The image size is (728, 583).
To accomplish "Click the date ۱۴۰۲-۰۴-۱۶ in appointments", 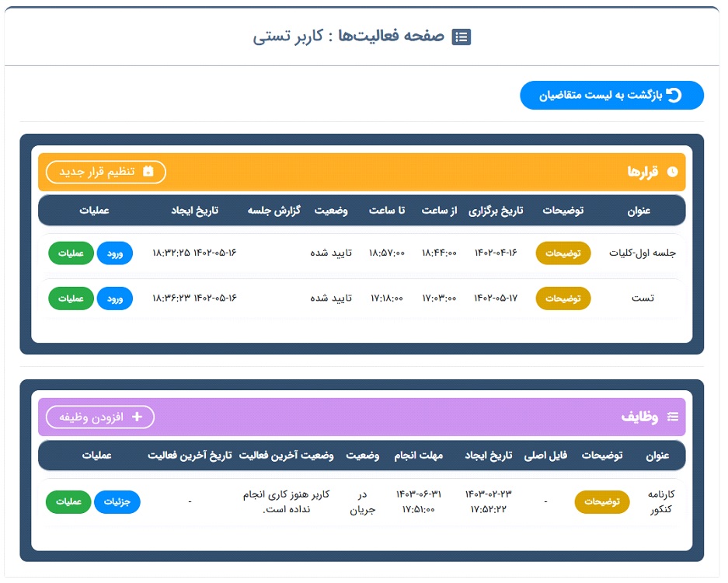I will [496, 253].
